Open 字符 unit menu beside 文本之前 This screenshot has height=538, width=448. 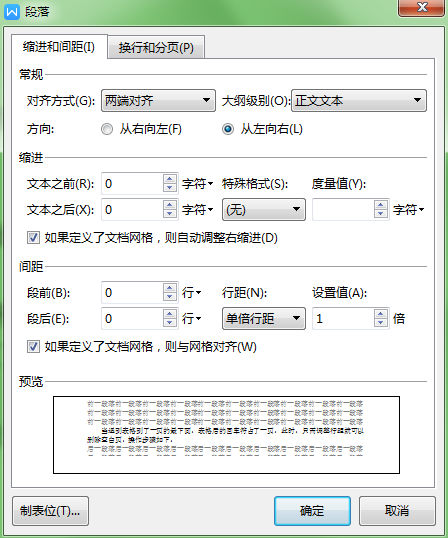197,184
